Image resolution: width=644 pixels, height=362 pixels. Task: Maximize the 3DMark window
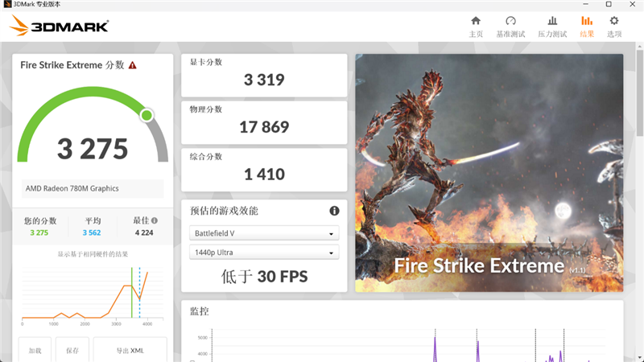click(x=609, y=4)
